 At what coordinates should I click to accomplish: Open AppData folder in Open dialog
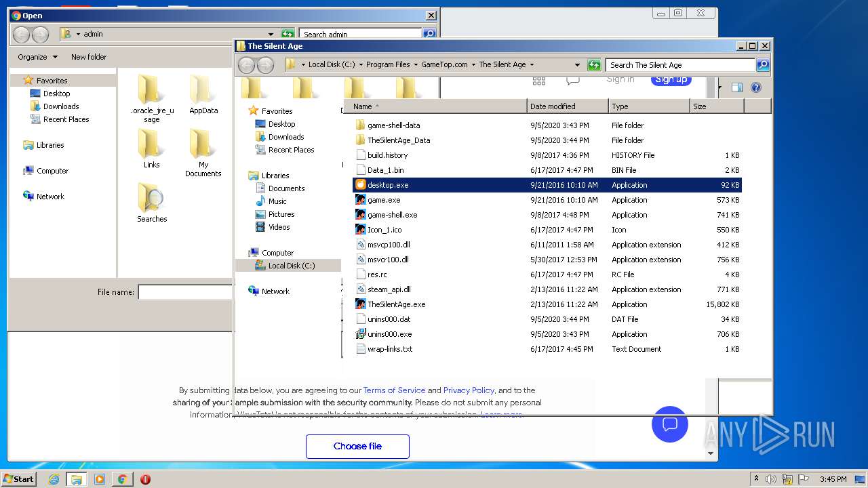[x=203, y=95]
